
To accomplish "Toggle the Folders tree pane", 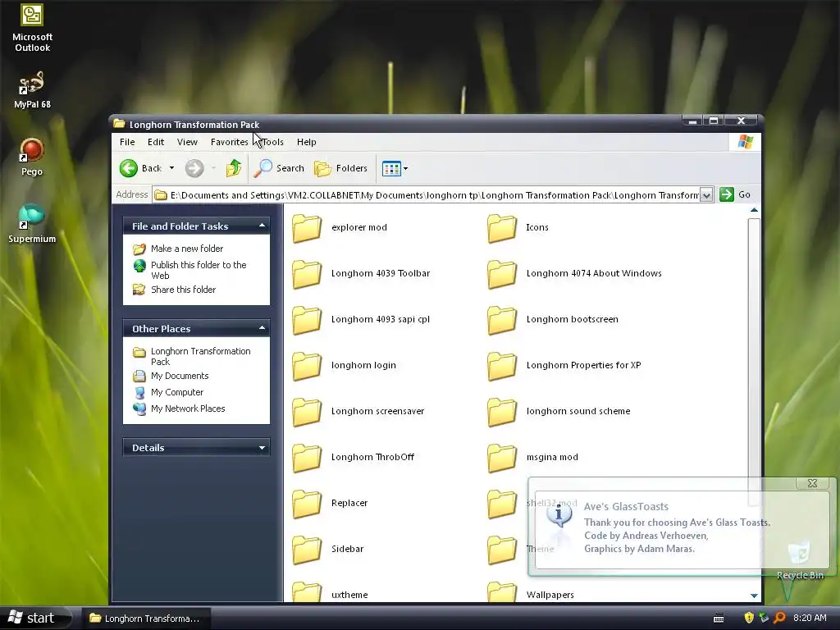I will coord(340,168).
